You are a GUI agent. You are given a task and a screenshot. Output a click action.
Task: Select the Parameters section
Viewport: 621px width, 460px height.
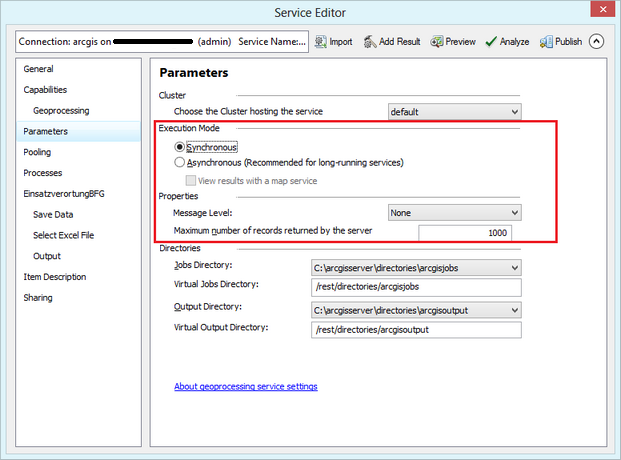[x=79, y=131]
